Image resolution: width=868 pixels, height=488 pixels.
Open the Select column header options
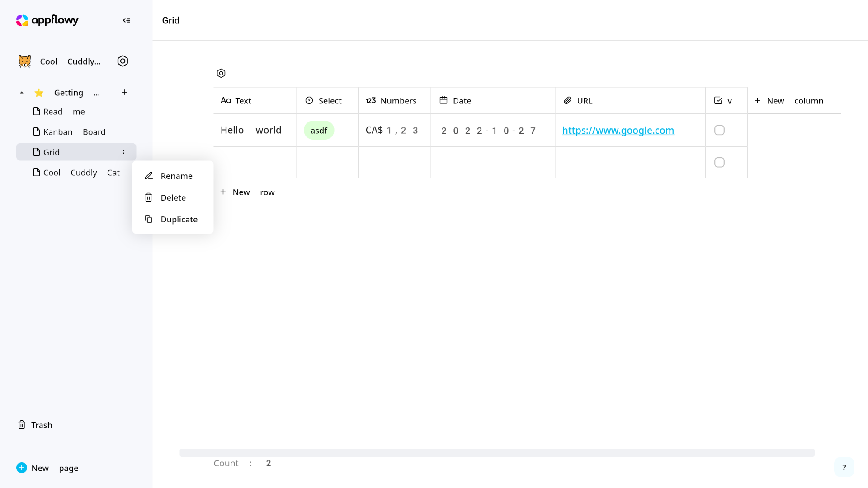click(327, 100)
